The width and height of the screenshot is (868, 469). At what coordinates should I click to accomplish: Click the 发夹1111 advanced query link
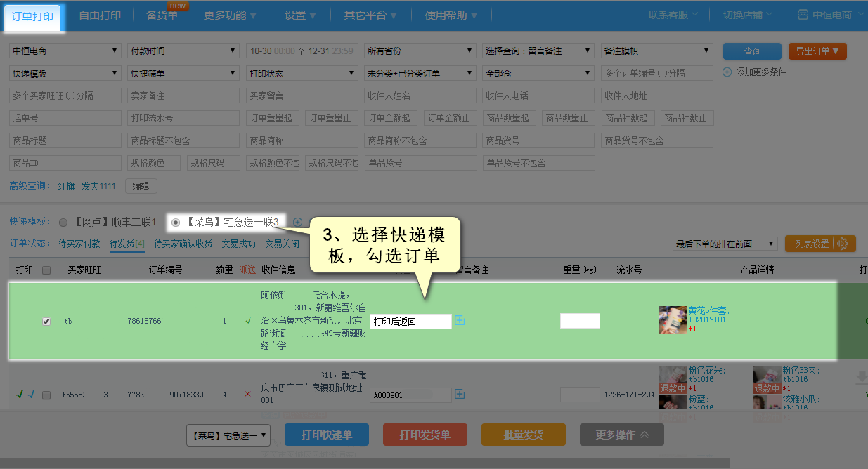98,186
